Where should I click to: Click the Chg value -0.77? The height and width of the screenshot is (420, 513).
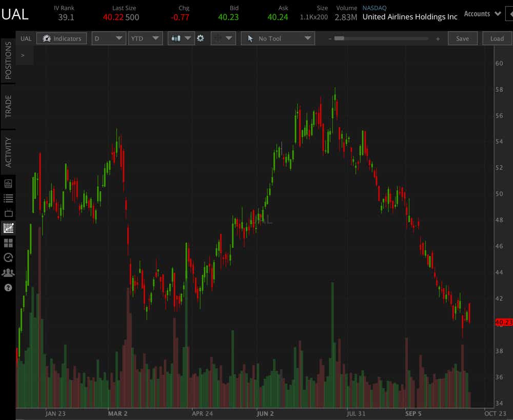(x=180, y=17)
